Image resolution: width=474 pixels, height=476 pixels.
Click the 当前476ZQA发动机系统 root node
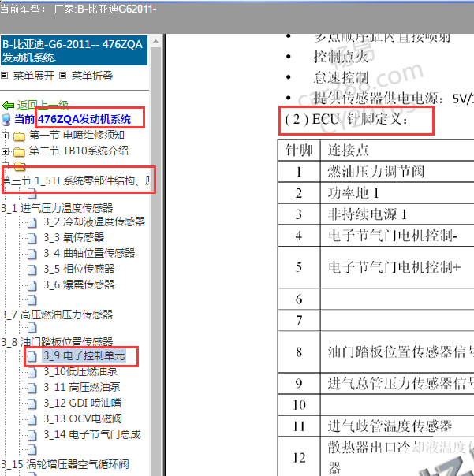click(x=73, y=119)
